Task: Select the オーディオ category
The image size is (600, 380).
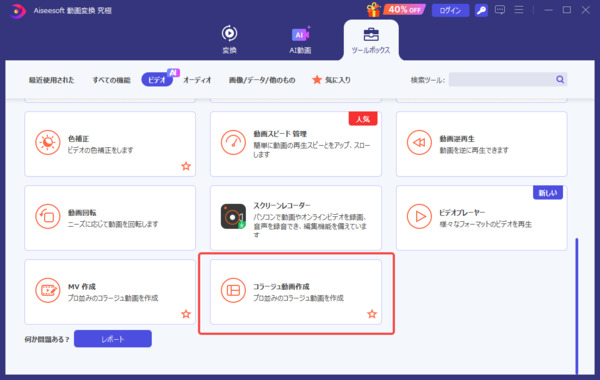Action: pos(197,80)
